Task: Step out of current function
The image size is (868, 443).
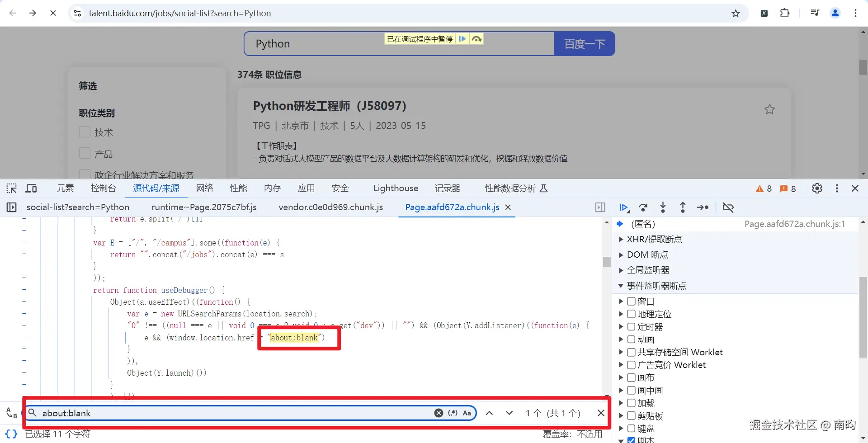Action: [x=683, y=207]
